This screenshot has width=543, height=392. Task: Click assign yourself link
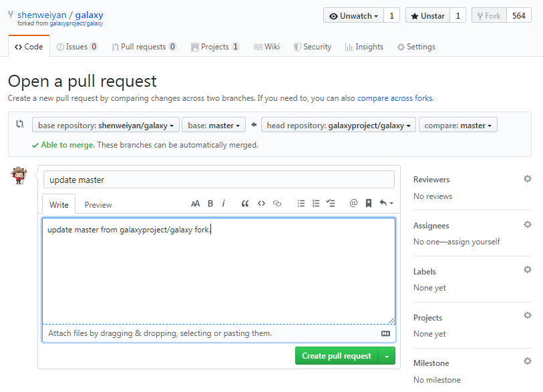click(x=474, y=241)
